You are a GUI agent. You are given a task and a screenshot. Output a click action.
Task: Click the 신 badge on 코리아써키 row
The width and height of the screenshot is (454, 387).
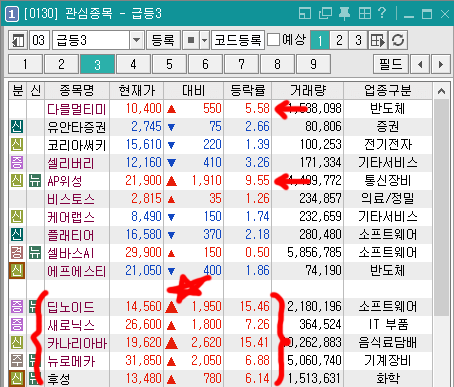(17, 145)
